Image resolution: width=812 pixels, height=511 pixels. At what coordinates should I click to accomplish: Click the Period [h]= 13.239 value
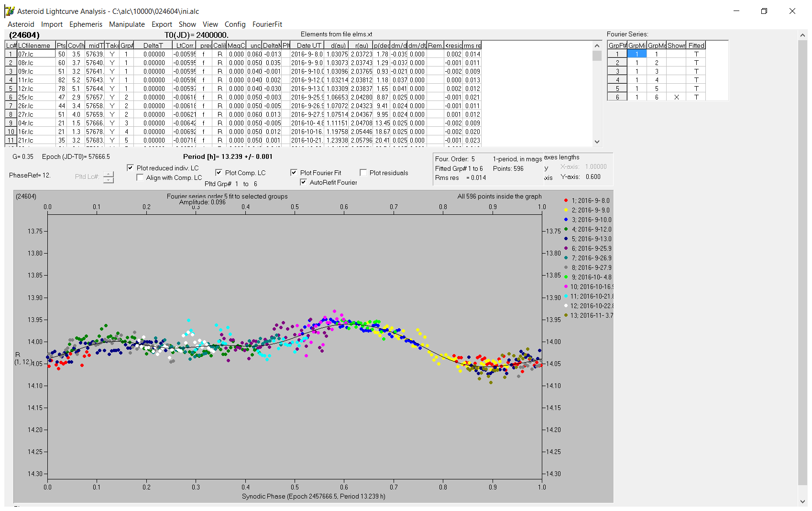[x=228, y=156]
